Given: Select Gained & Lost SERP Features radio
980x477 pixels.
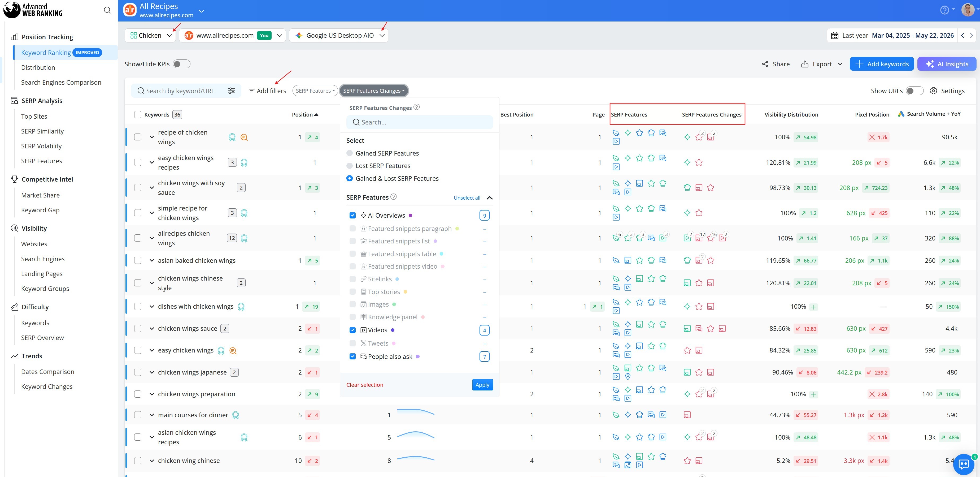Looking at the screenshot, I should coord(349,178).
